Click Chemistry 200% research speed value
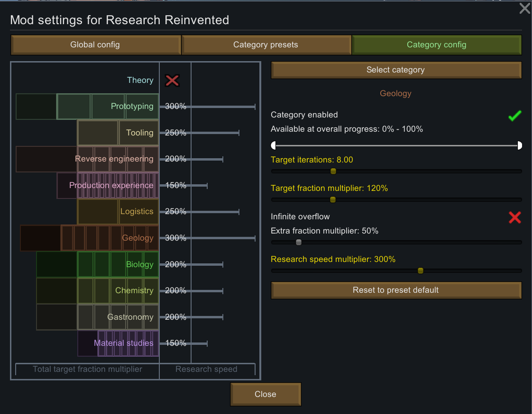532x414 pixels. (x=175, y=290)
